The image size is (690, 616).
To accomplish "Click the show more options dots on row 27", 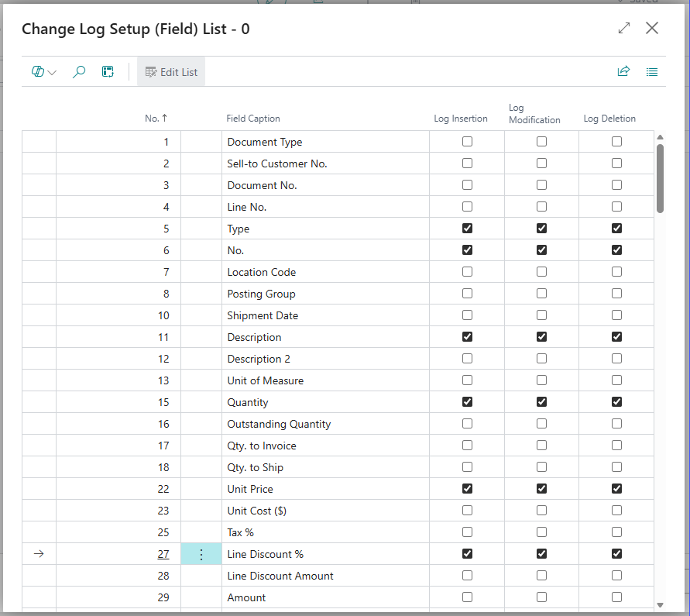I will 201,554.
